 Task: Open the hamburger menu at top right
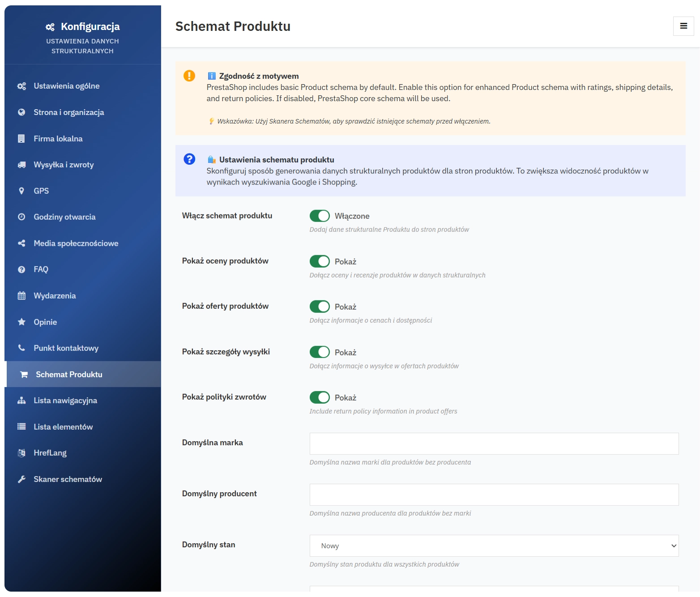(x=683, y=26)
